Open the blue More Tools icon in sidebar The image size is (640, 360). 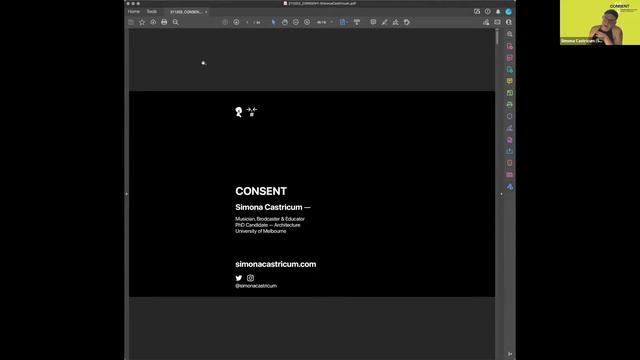pos(509,187)
